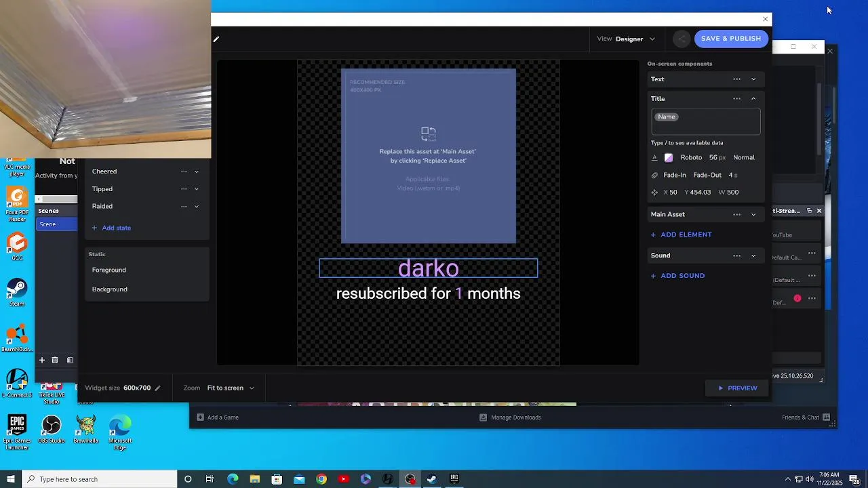Click the add scene plus icon in OBS
The height and width of the screenshot is (488, 868).
click(x=42, y=361)
